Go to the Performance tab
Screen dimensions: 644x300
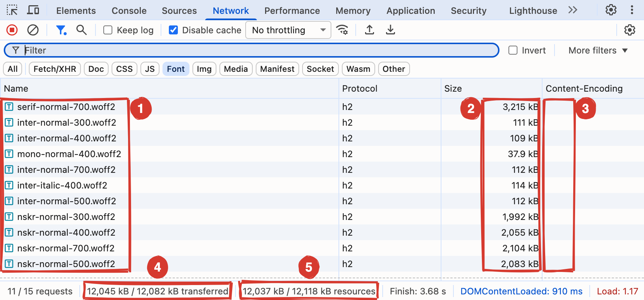(292, 10)
